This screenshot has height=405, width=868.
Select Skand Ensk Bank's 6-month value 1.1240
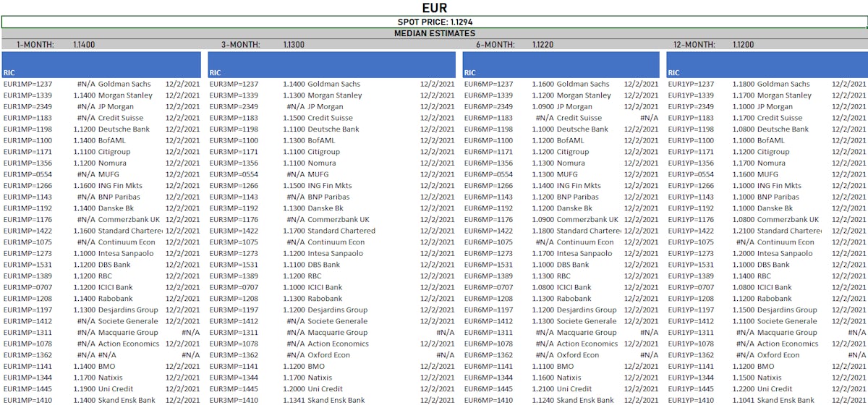click(x=543, y=400)
